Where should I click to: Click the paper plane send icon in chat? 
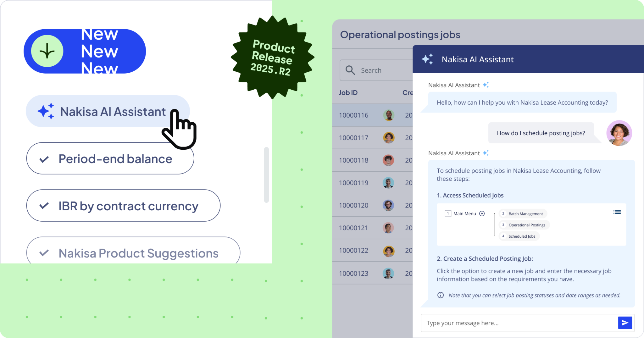pos(625,323)
